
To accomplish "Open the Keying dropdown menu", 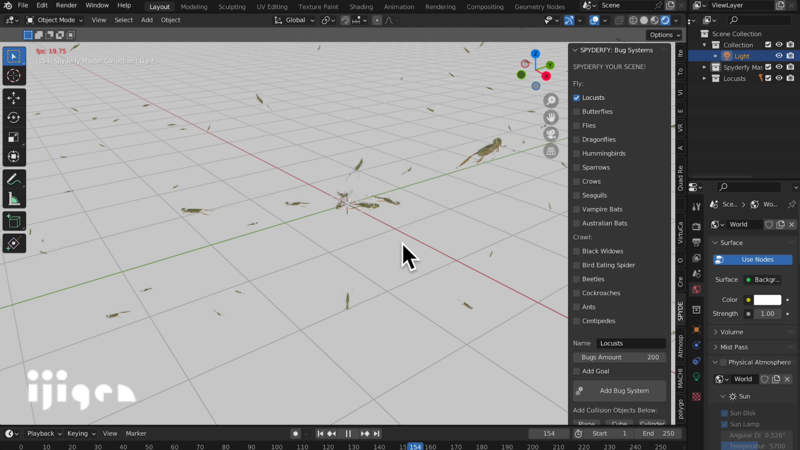I will pos(81,434).
